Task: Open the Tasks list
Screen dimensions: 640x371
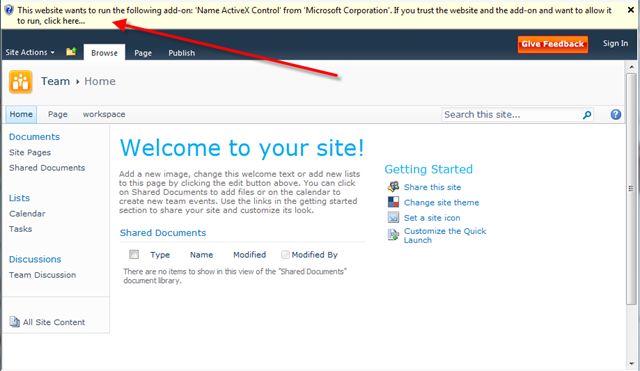Action: point(20,229)
